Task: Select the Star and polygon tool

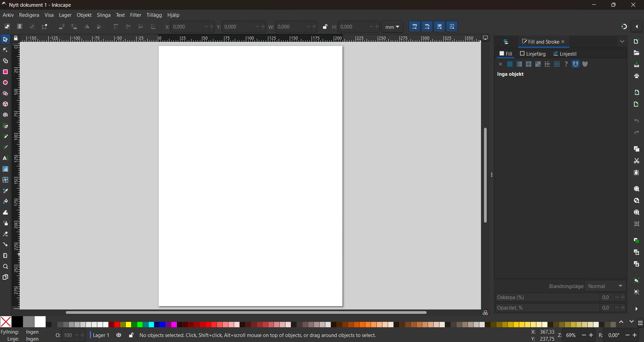Action: [x=5, y=94]
